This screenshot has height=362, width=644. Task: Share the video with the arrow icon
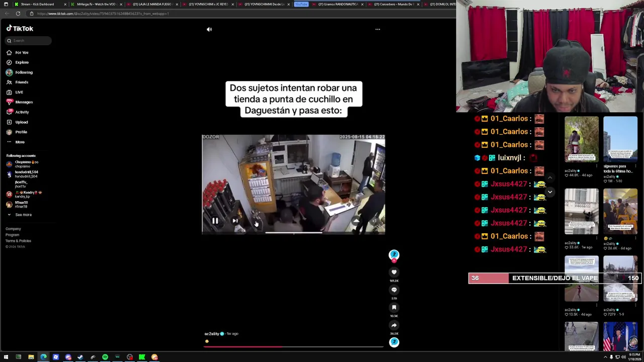tap(394, 325)
